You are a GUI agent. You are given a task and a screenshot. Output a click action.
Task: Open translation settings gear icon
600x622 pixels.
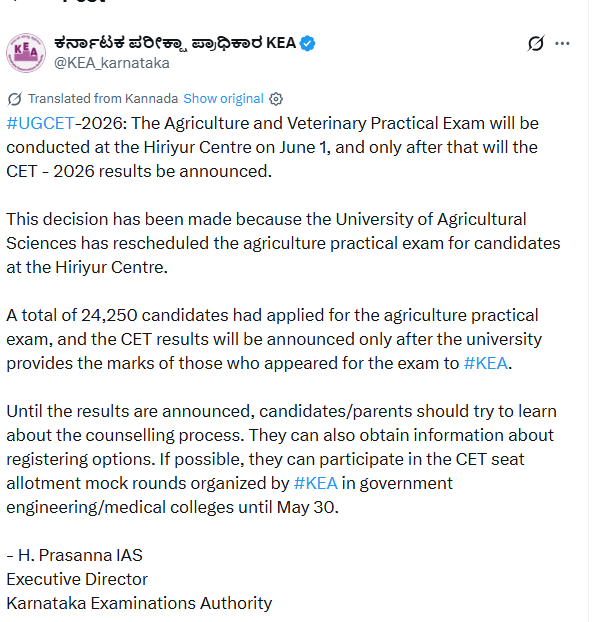click(276, 99)
